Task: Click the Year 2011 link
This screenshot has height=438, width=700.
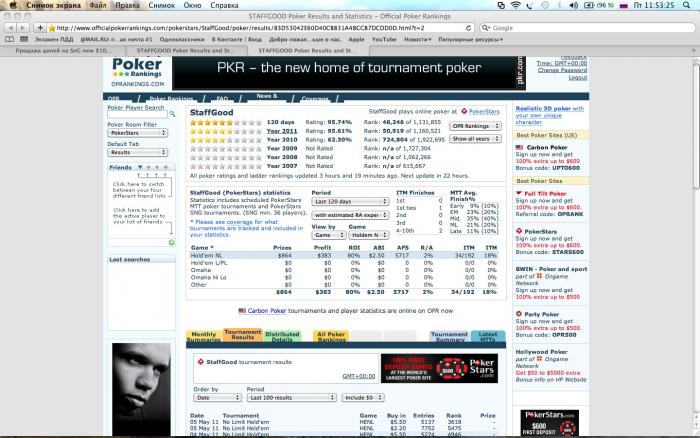Action: click(x=282, y=131)
